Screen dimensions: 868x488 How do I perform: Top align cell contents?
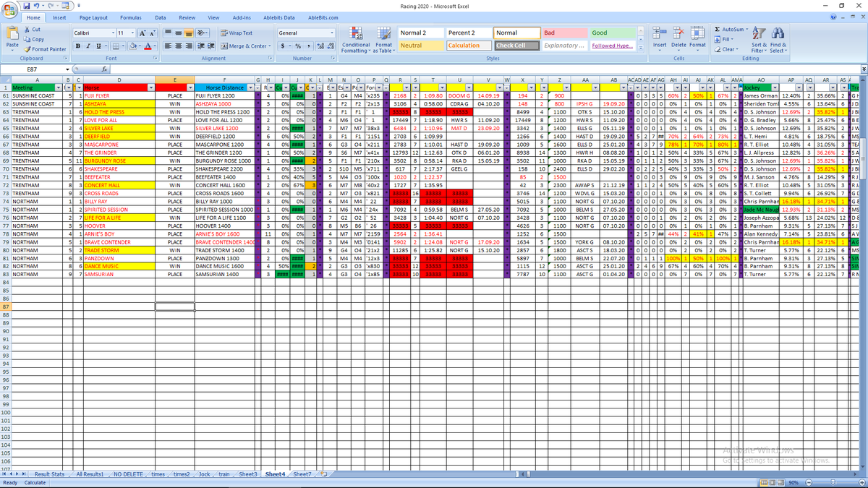[168, 33]
